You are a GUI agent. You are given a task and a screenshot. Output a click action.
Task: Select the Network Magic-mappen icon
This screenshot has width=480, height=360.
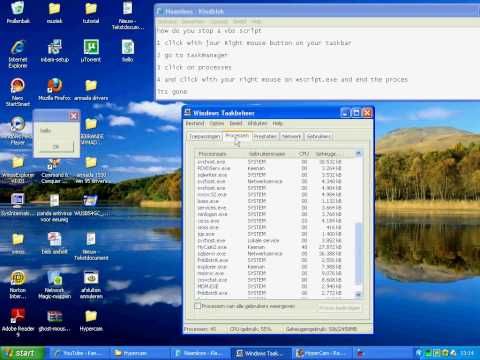(54, 285)
